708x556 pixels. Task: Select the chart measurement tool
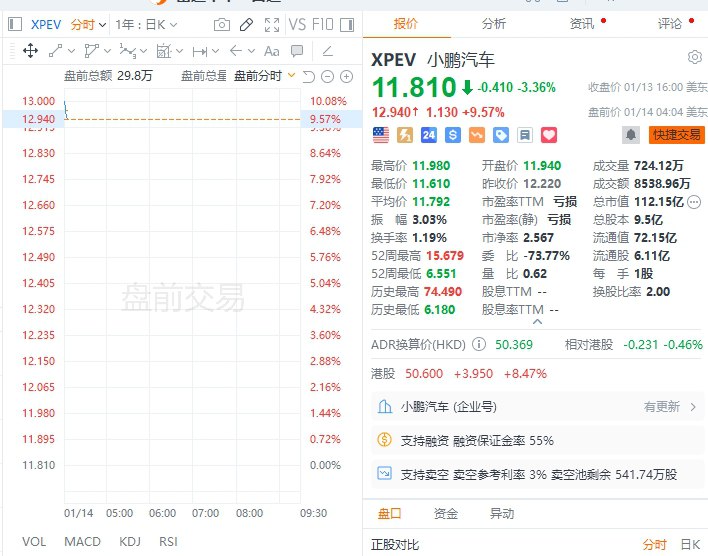point(163,51)
